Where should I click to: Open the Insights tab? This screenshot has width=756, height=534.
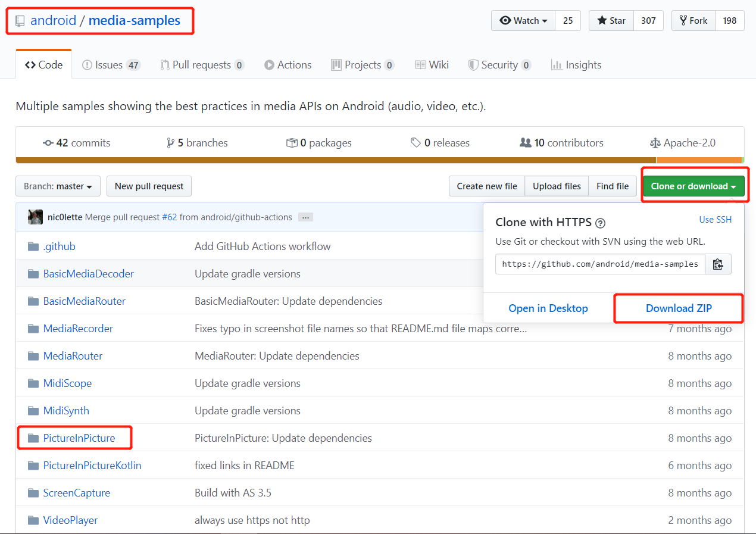(576, 65)
